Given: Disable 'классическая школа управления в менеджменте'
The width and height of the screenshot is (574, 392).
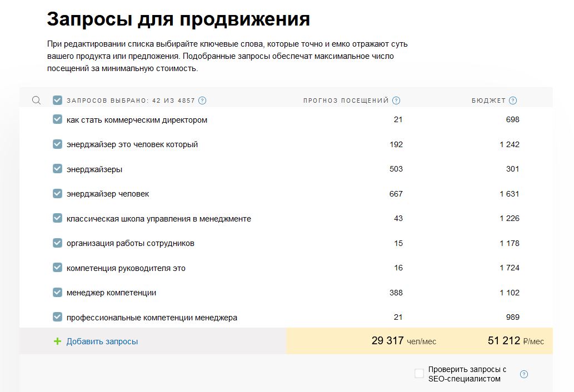Looking at the screenshot, I should click(56, 218).
